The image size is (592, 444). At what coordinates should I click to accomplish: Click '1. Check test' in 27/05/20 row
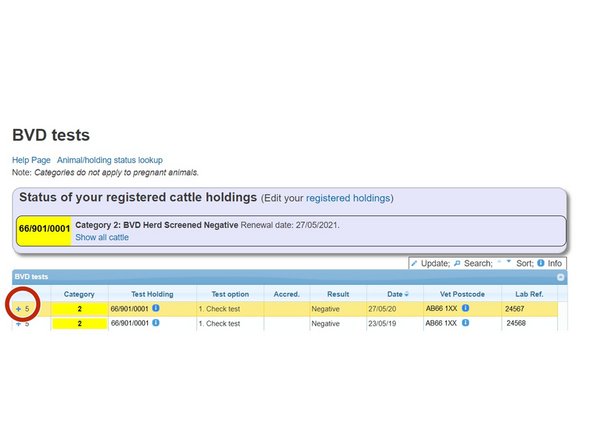pos(219,309)
